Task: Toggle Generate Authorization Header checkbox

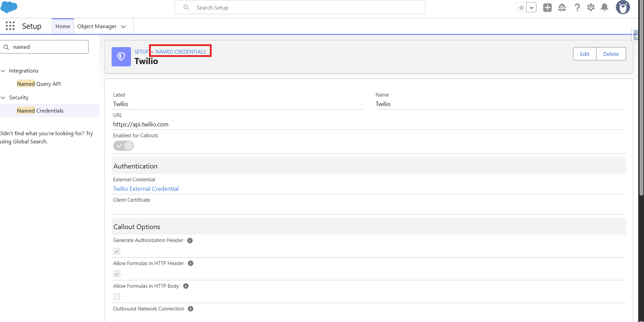Action: (x=117, y=251)
